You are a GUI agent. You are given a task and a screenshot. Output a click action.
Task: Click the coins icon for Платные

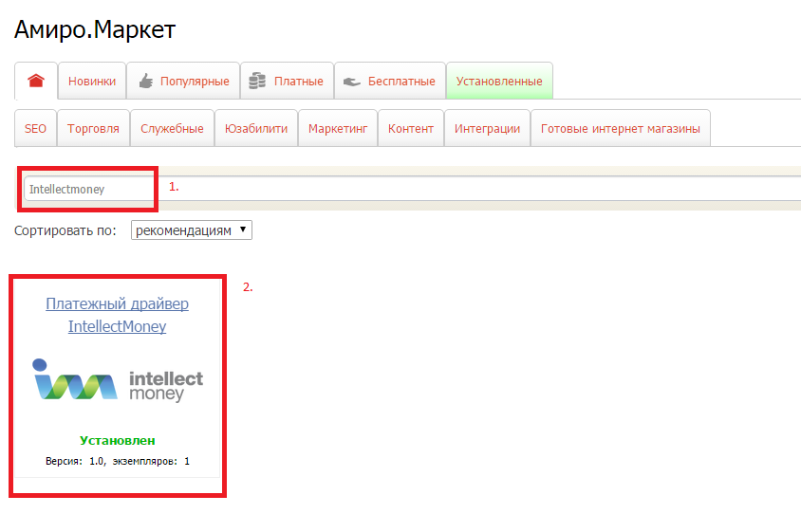pos(257,82)
